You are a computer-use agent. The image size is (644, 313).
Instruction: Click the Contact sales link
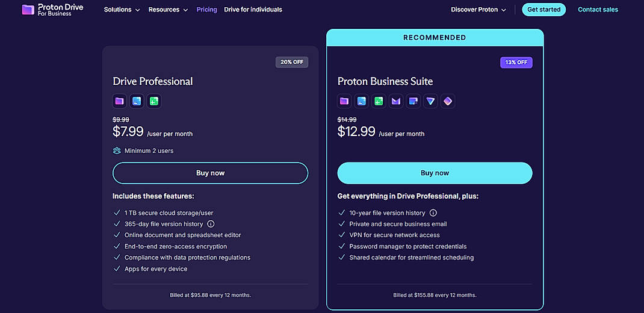pos(598,10)
